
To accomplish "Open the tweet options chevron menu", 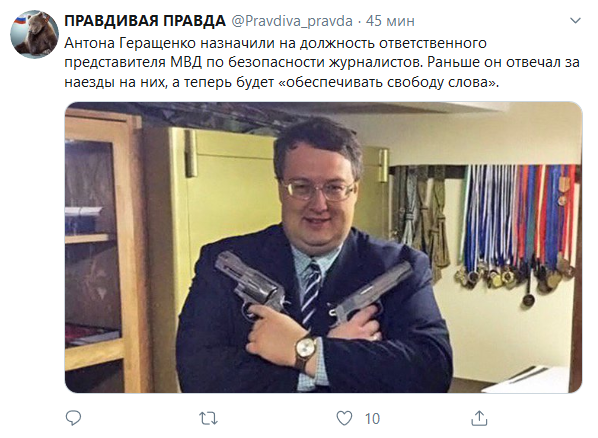I will (x=575, y=21).
